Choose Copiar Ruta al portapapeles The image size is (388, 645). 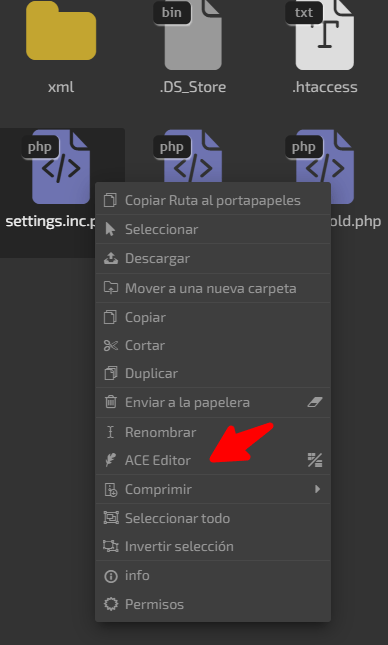213,200
